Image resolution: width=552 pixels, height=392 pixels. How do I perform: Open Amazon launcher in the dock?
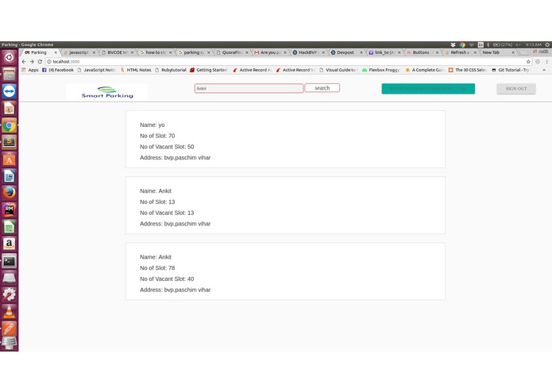coord(10,244)
